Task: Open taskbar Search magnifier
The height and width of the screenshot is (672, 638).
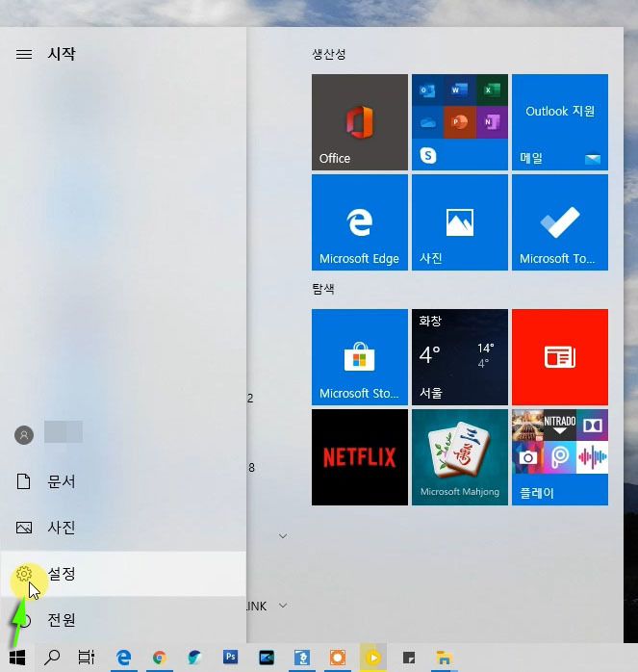Action: point(52,657)
